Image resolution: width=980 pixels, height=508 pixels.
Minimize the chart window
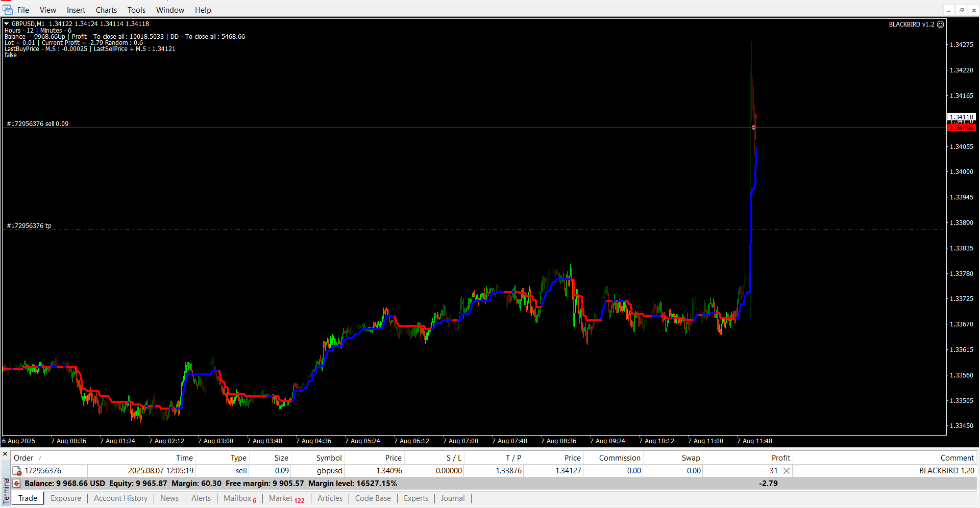click(x=949, y=10)
